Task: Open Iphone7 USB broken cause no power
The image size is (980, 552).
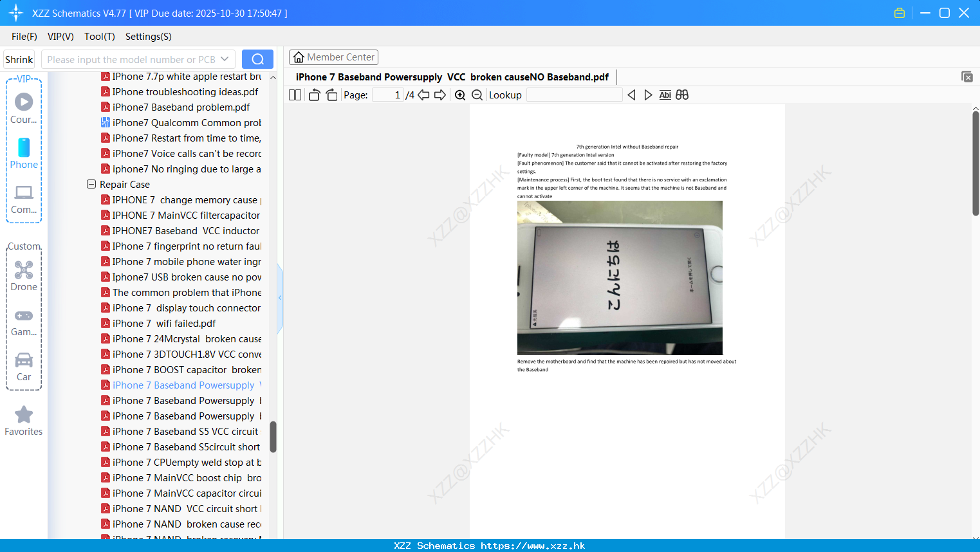Action: 181,277
